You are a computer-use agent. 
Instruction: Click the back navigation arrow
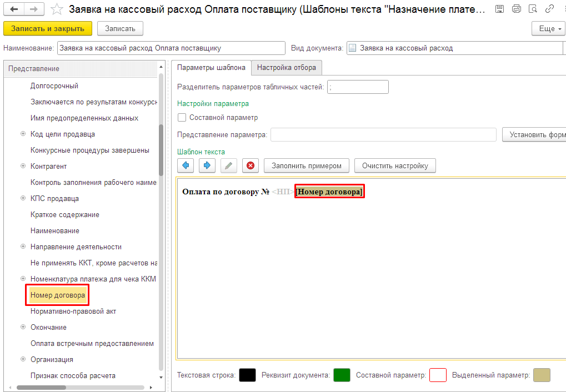click(14, 9)
